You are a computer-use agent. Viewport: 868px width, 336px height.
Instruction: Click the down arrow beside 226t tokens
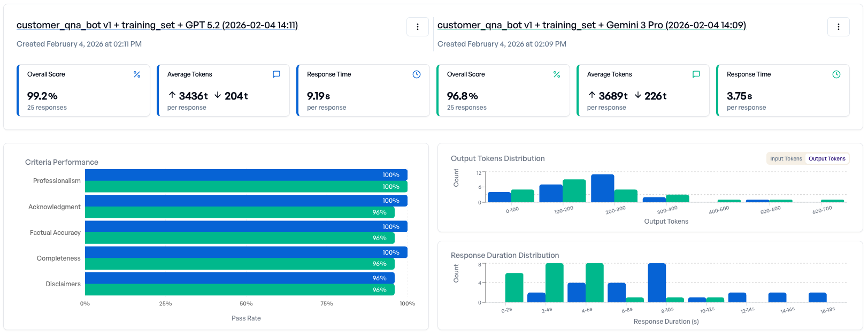[x=638, y=95]
